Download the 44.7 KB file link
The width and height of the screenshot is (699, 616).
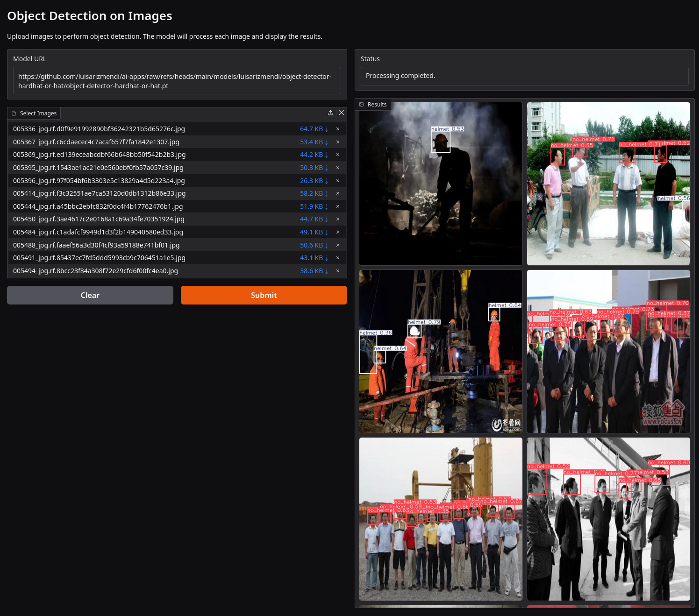pyautogui.click(x=314, y=219)
